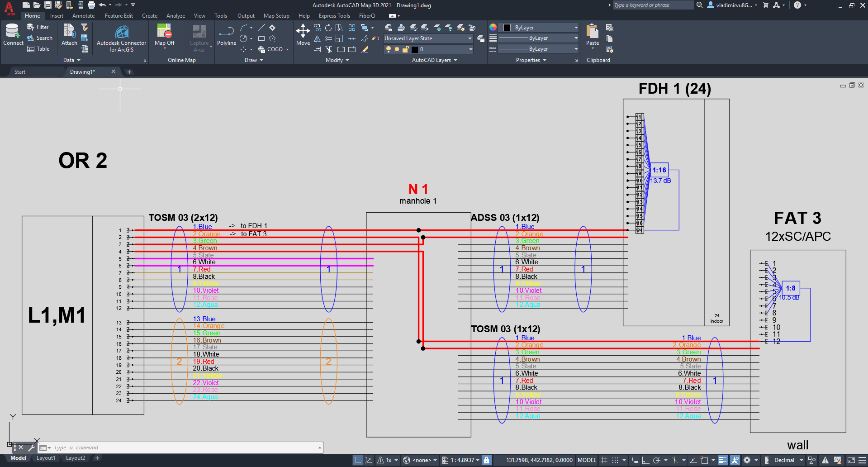
Task: Toggle Polar tracking in status bar
Action: [657, 460]
